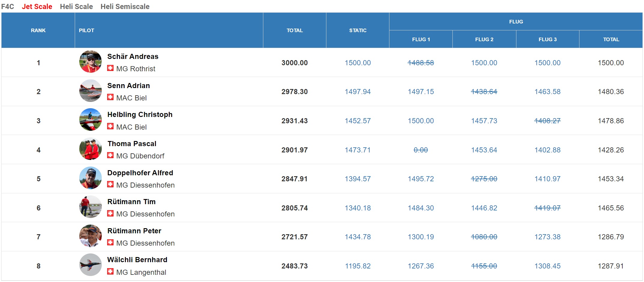The width and height of the screenshot is (644, 282).
Task: Open struck-through score 1275.00
Action: [484, 179]
